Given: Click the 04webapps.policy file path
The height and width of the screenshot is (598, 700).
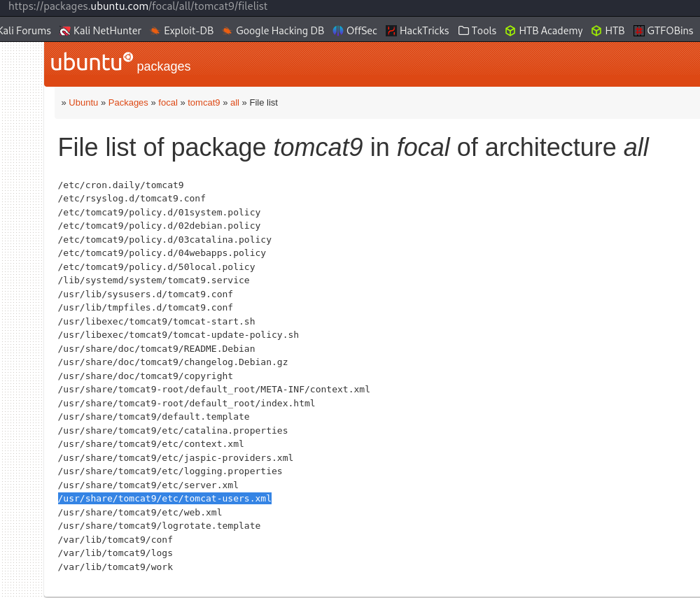Looking at the screenshot, I should (x=162, y=253).
